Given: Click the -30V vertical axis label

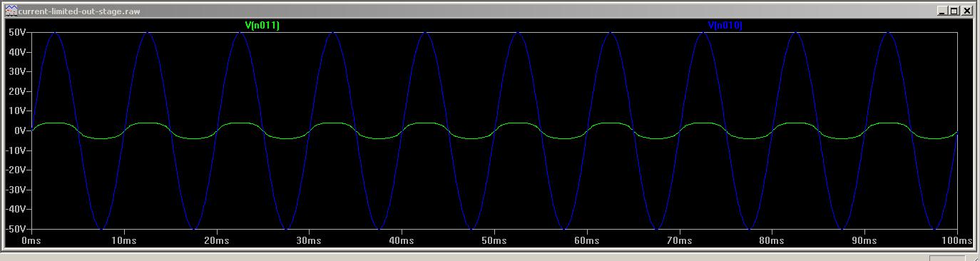Looking at the screenshot, I should [15, 190].
